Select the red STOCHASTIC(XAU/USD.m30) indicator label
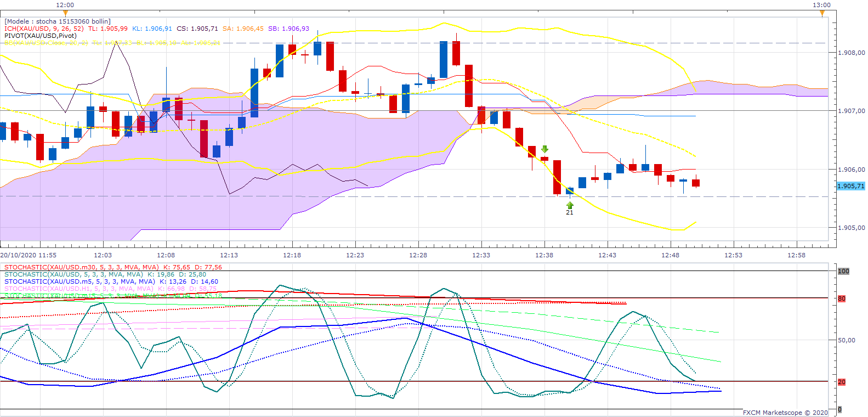Image resolution: width=868 pixels, height=417 pixels. (x=82, y=267)
